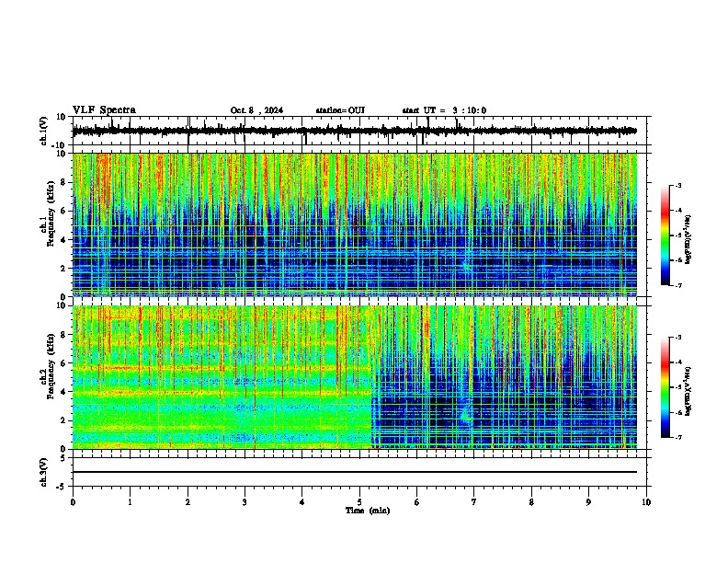Click the "-10" tick of ch.1(V) axis
The height and width of the screenshot is (563, 728).
(x=60, y=145)
